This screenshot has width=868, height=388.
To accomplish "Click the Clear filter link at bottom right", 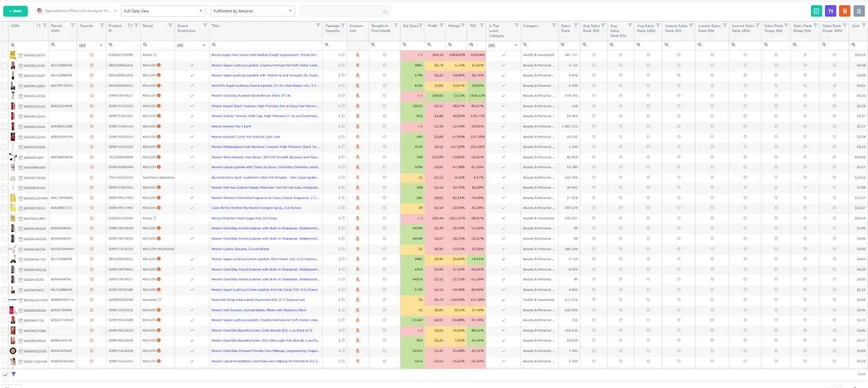I will click(861, 374).
